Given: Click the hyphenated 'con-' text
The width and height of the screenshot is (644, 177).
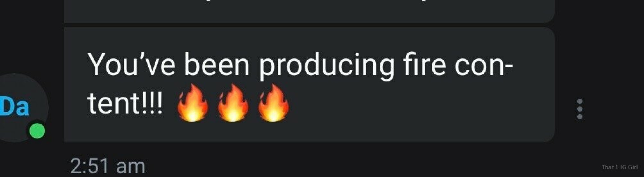Looking at the screenshot, I should (x=484, y=65).
